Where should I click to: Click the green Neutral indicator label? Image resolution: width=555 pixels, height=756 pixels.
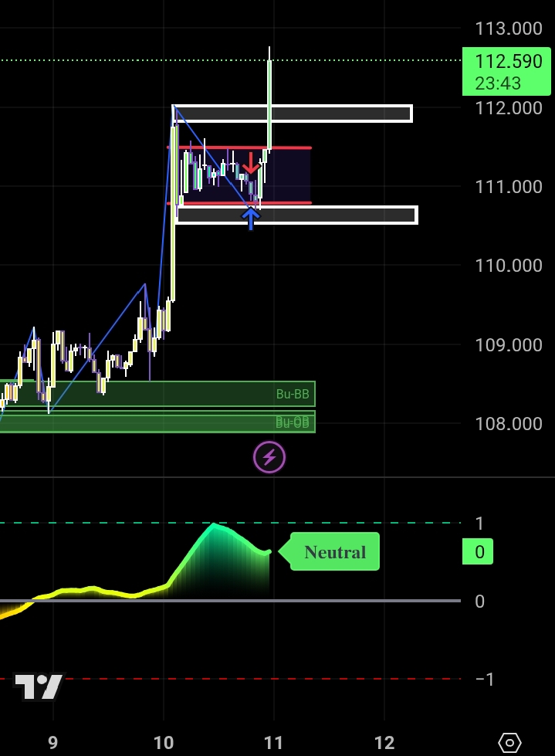[334, 552]
